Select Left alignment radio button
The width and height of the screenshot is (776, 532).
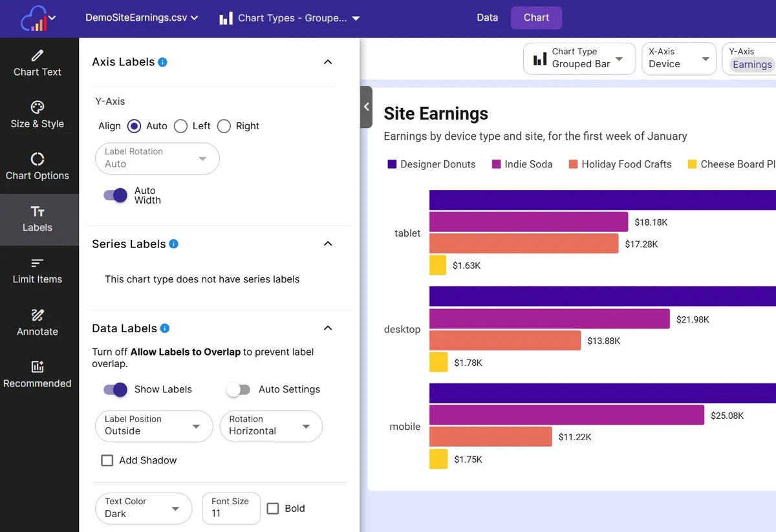pos(181,126)
